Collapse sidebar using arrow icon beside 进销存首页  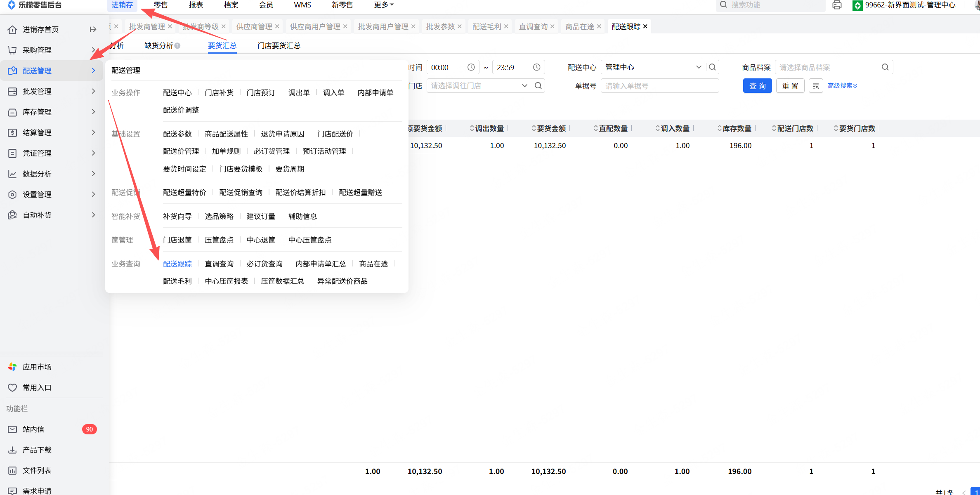pos(93,29)
